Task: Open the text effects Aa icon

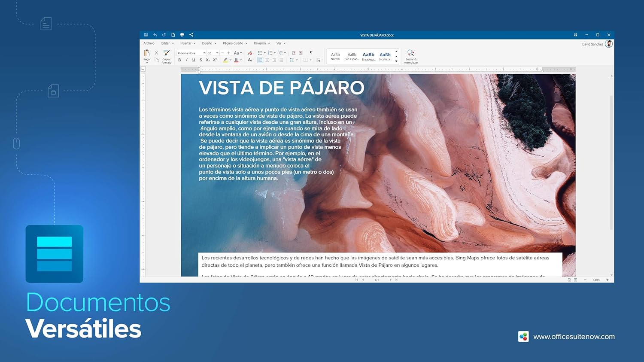Action: point(250,60)
